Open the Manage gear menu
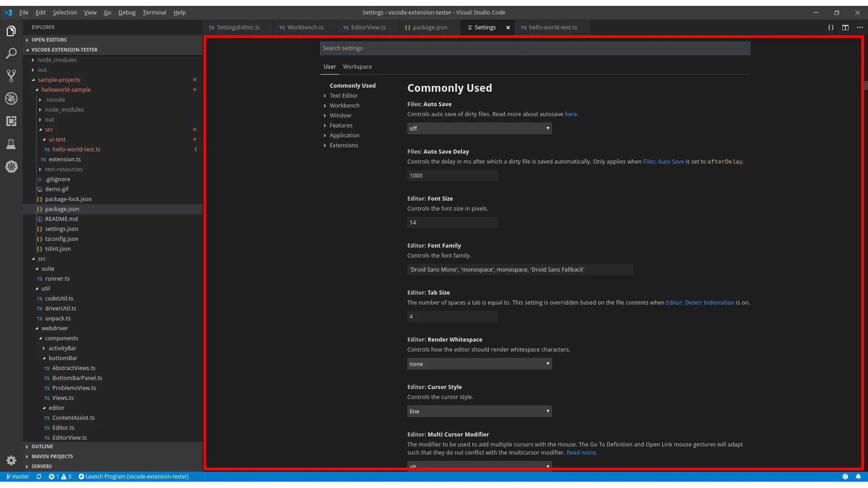This screenshot has width=868, height=488. [11, 460]
